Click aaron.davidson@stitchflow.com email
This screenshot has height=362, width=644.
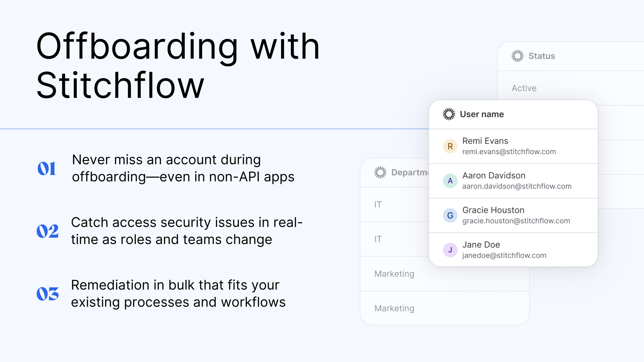click(517, 186)
